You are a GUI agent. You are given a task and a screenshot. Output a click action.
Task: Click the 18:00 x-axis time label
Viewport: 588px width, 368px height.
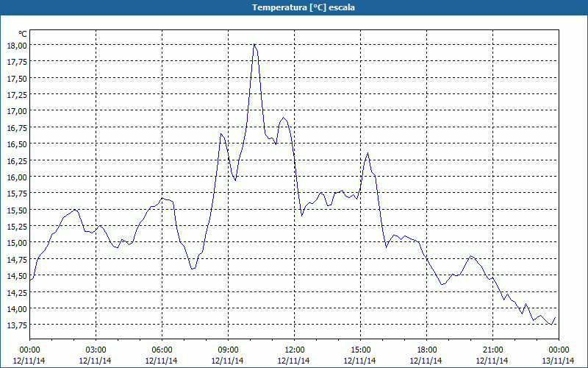point(427,350)
